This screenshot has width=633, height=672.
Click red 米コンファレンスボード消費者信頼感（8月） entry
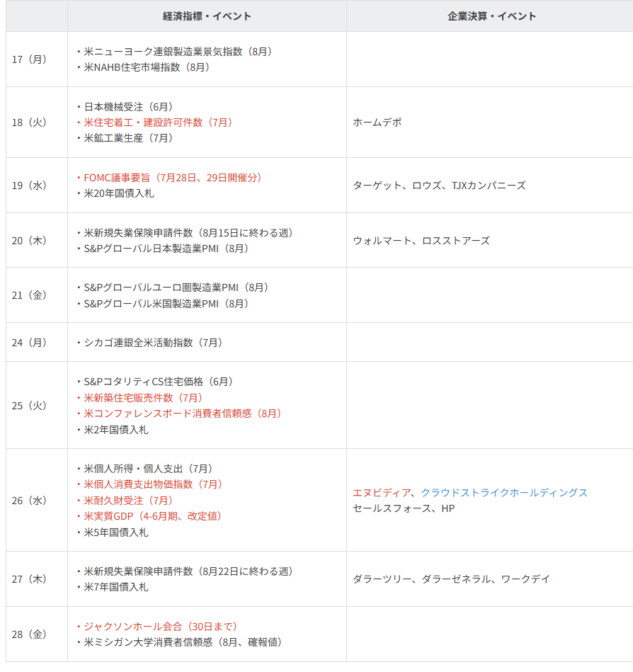[x=179, y=414]
